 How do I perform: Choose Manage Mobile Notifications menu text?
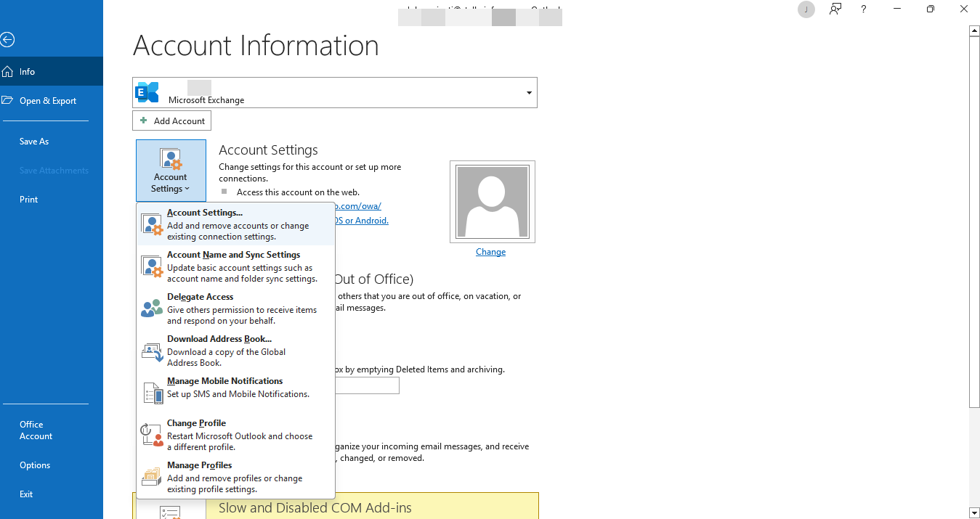[224, 381]
